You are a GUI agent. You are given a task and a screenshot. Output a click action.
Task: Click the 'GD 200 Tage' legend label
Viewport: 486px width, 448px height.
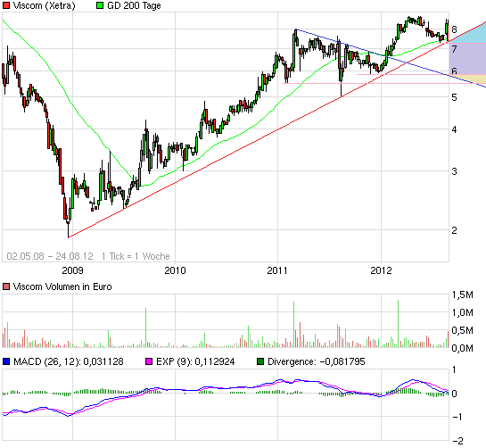[x=134, y=5]
